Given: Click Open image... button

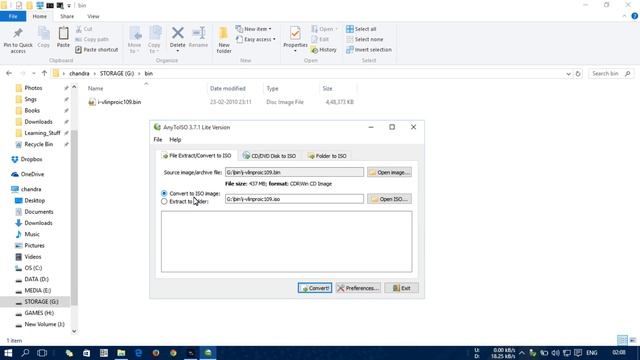Looking at the screenshot, I should pyautogui.click(x=389, y=172).
